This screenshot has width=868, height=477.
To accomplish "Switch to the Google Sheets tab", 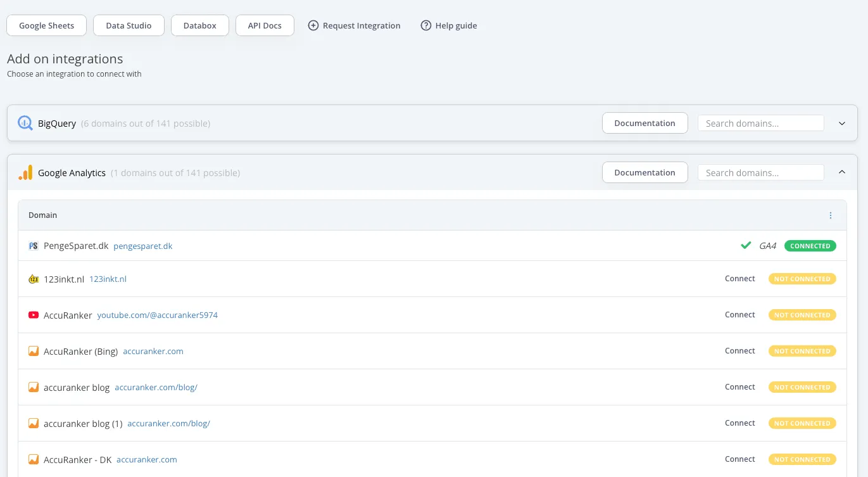I will click(46, 25).
